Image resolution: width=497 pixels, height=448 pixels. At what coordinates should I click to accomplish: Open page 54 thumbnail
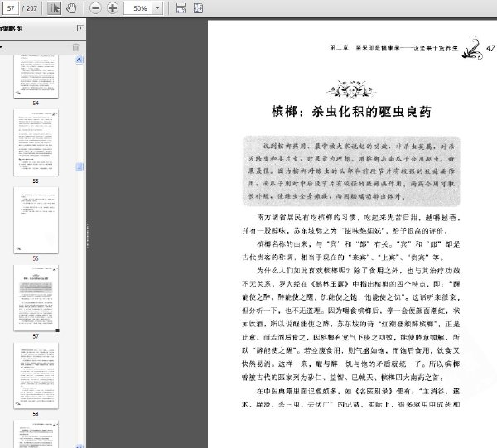coord(36,76)
